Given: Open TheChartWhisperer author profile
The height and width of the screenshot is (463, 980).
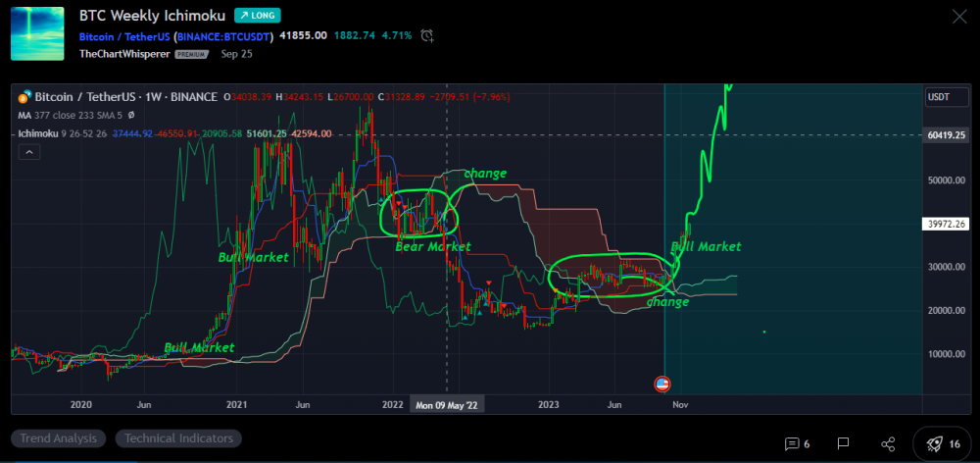Looking at the screenshot, I should pos(125,54).
